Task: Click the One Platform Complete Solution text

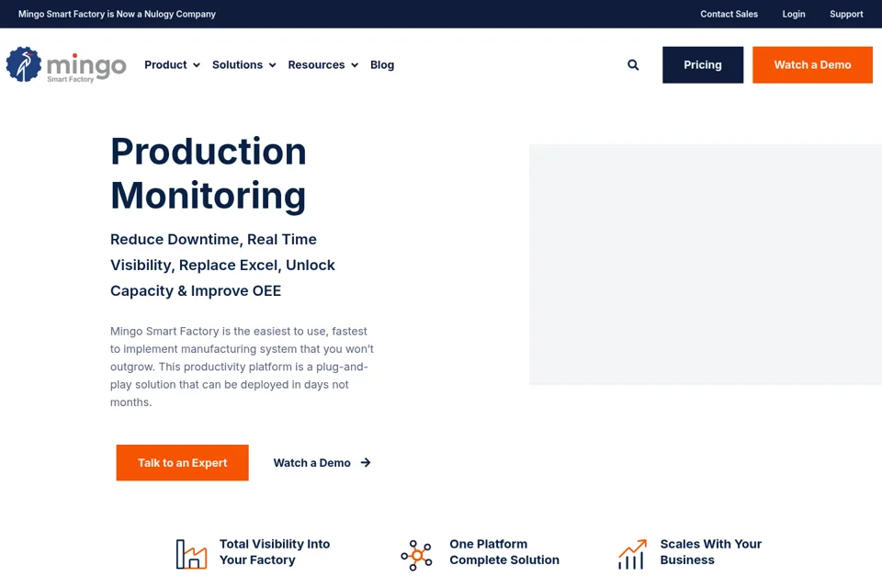Action: point(504,552)
